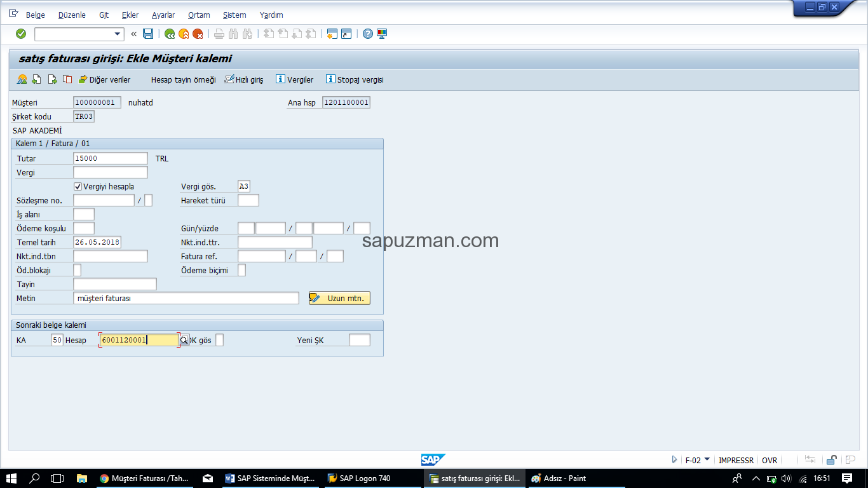Screen dimensions: 868x488
Task: Click inside the Tutar amount field
Action: point(109,158)
